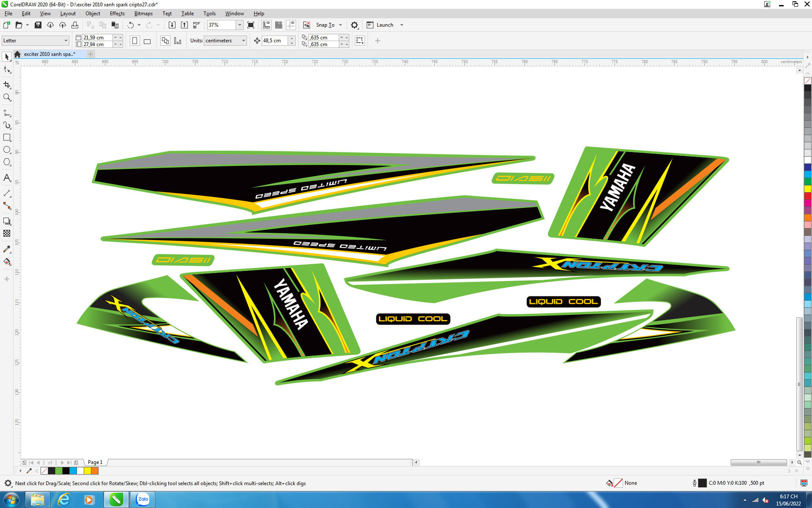This screenshot has height=508, width=812.
Task: Save the document with the floppy icon
Action: 38,25
